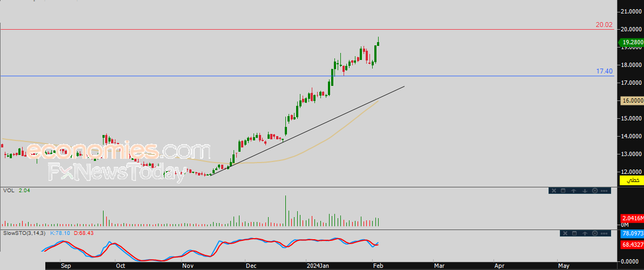Click the Oct label on time axis
644x270 pixels.
[120, 266]
